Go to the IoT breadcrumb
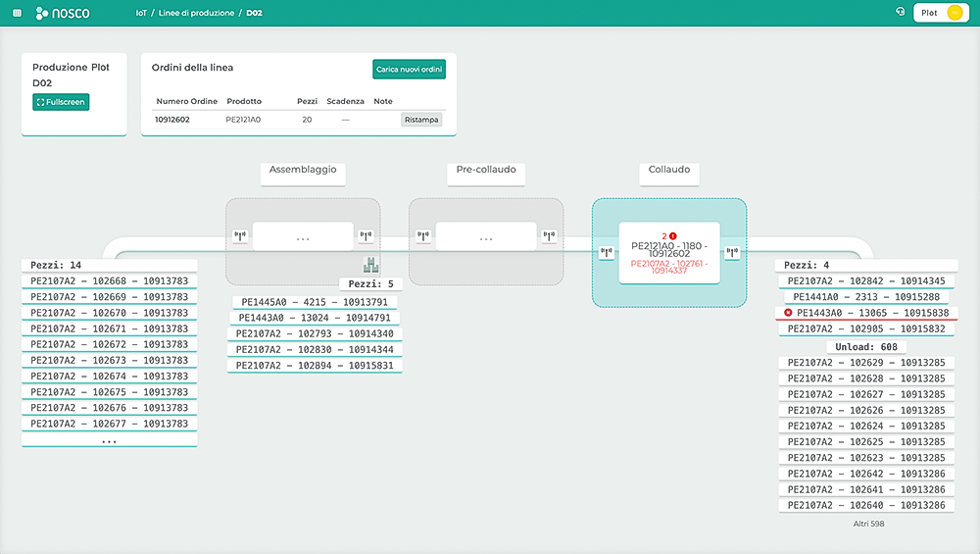The height and width of the screenshot is (554, 980). (140, 13)
